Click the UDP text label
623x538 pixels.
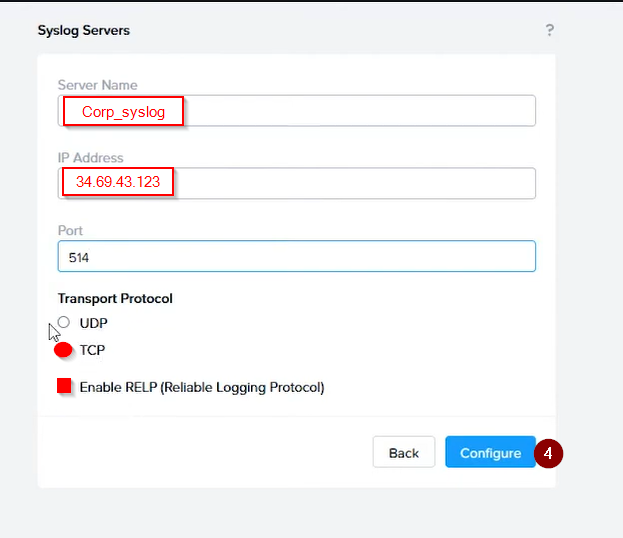pos(93,323)
